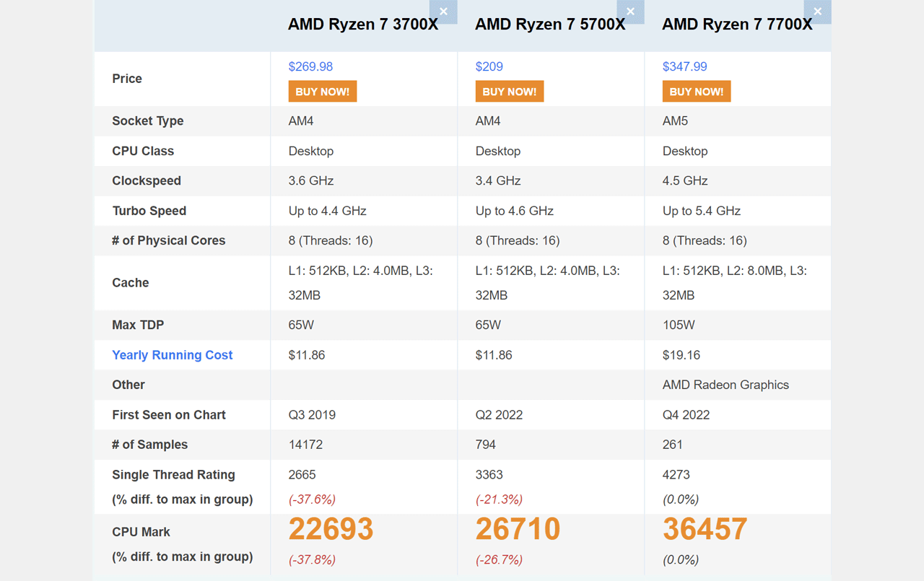Click the 4.5 GHz clockspeed value
The height and width of the screenshot is (581, 924).
click(x=685, y=181)
